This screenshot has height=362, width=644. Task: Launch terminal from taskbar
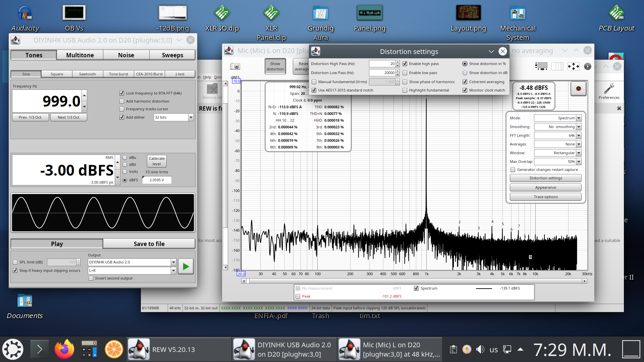[40, 349]
